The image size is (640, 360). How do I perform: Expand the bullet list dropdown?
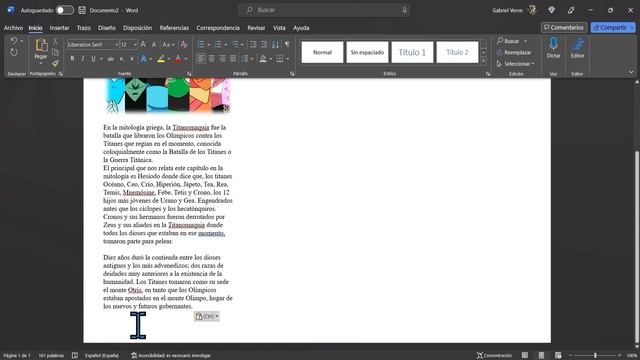click(x=209, y=44)
